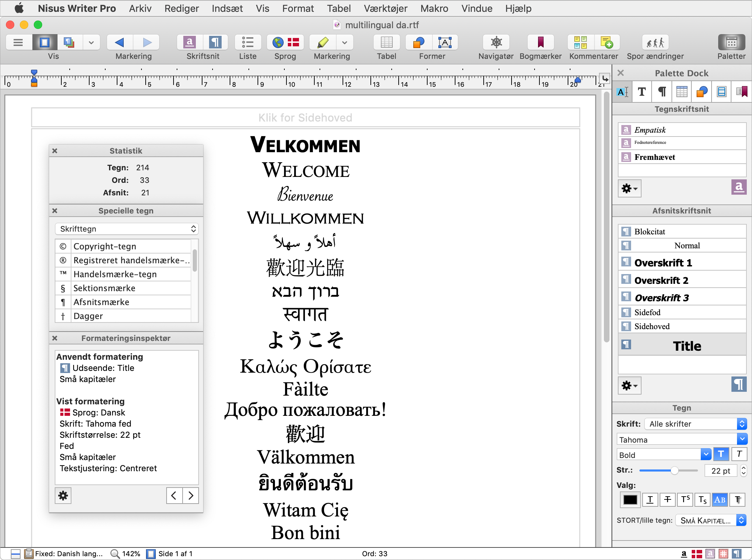Open the hamburger view menu in toolbar

click(x=18, y=42)
